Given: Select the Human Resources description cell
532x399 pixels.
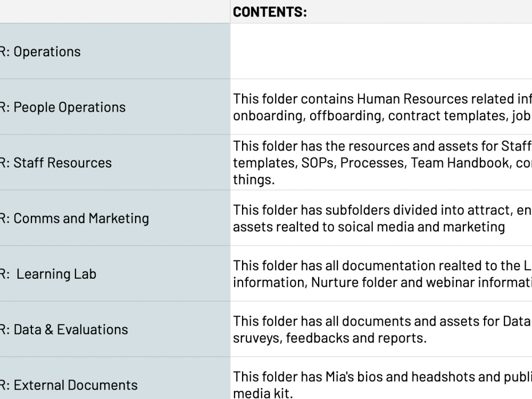Looking at the screenshot, I should [x=381, y=107].
